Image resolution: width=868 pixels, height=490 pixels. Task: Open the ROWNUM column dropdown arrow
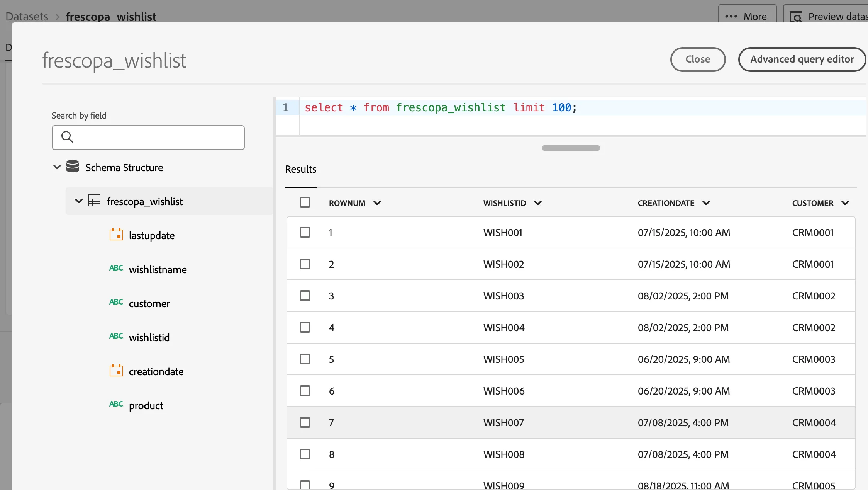[377, 203]
